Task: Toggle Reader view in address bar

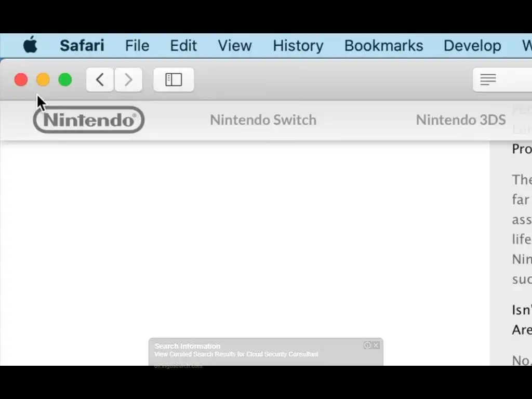Action: coord(488,79)
